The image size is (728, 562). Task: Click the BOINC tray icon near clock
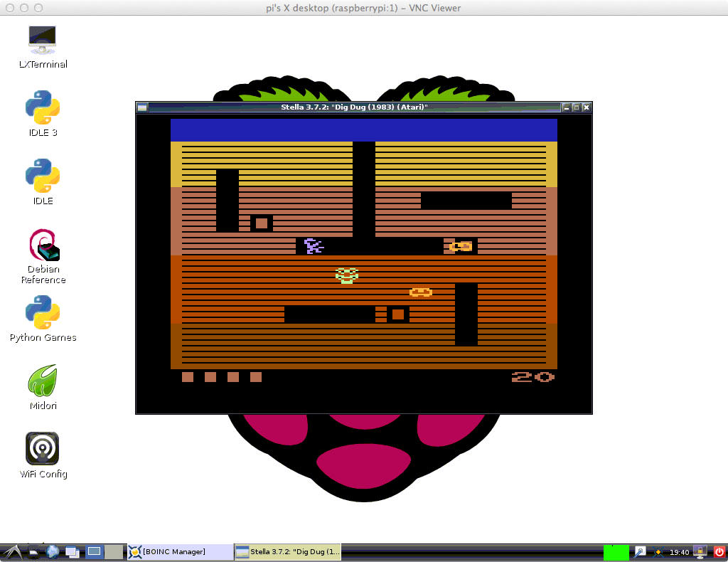(x=660, y=552)
